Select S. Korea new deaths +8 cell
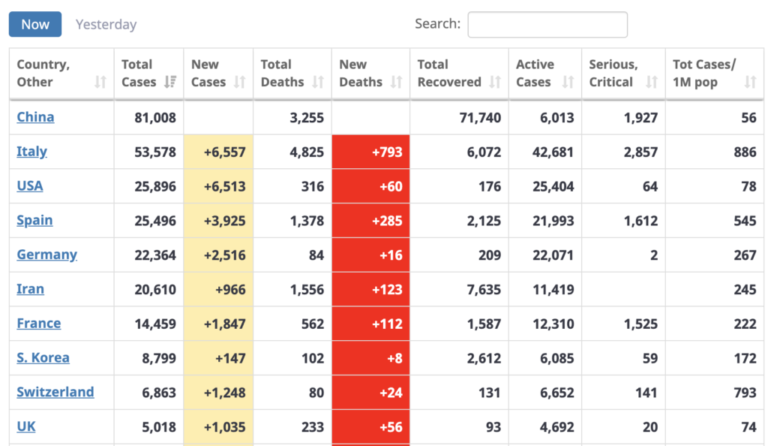This screenshot has height=446, width=768. tap(371, 358)
